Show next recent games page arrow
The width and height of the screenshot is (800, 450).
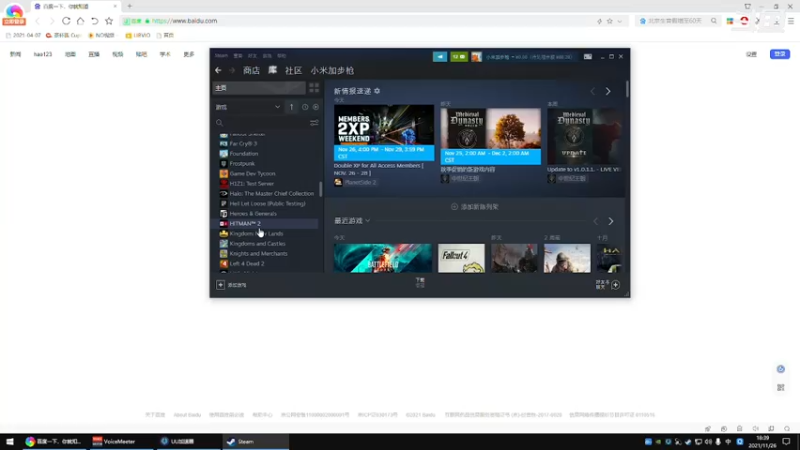[x=611, y=221]
